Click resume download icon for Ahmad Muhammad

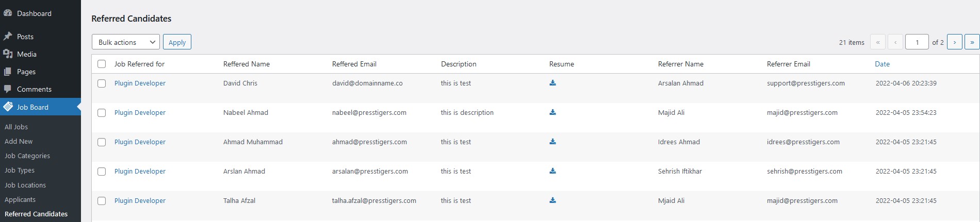tap(552, 142)
